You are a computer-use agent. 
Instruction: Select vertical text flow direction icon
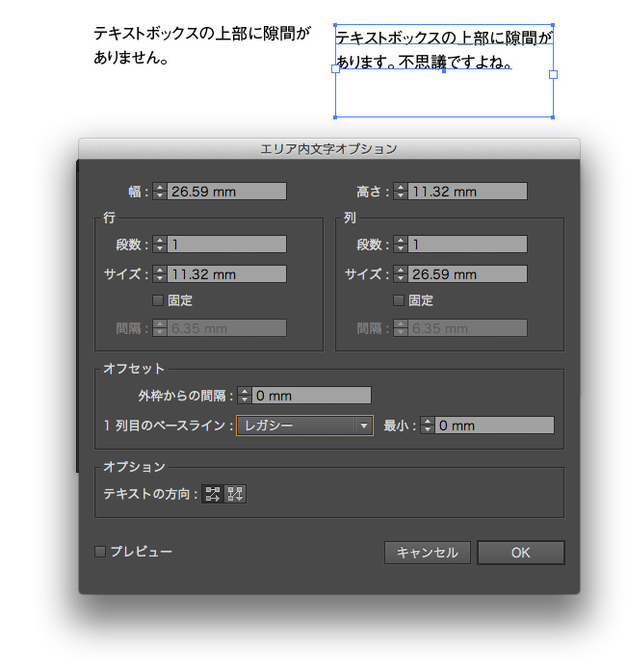235,494
